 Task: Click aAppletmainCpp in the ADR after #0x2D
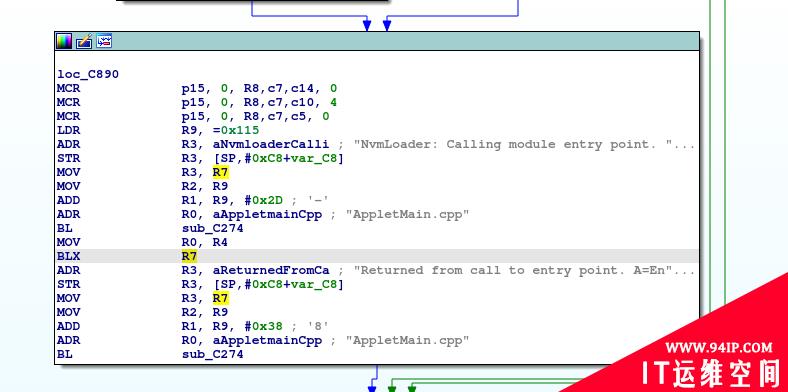coord(267,215)
